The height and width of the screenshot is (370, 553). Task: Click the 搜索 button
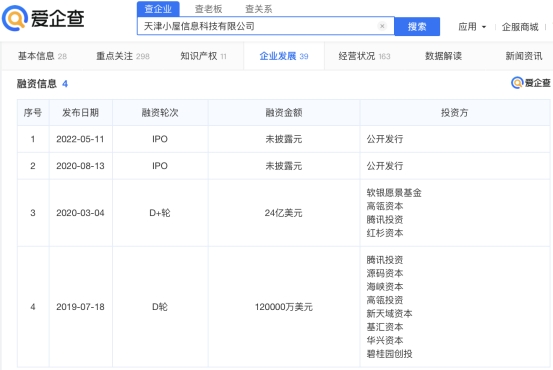[417, 26]
